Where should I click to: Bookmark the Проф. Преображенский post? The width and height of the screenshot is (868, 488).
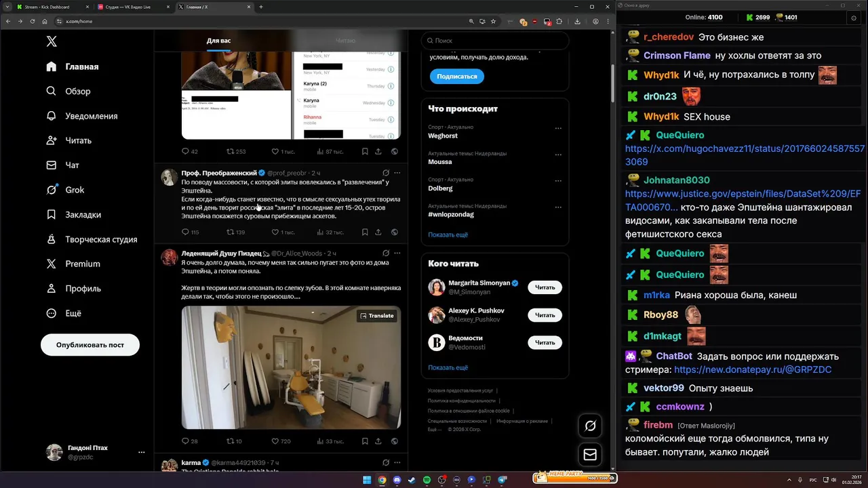coord(365,232)
